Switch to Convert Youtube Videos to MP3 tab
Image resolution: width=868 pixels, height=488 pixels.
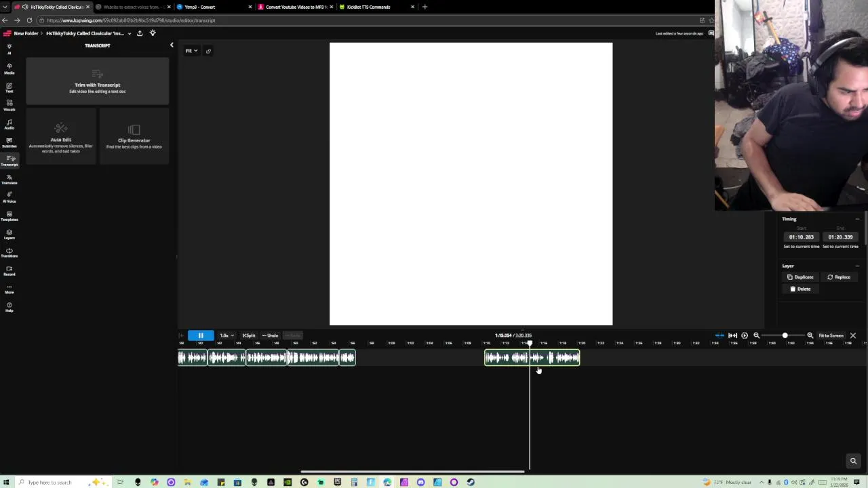pyautogui.click(x=295, y=7)
